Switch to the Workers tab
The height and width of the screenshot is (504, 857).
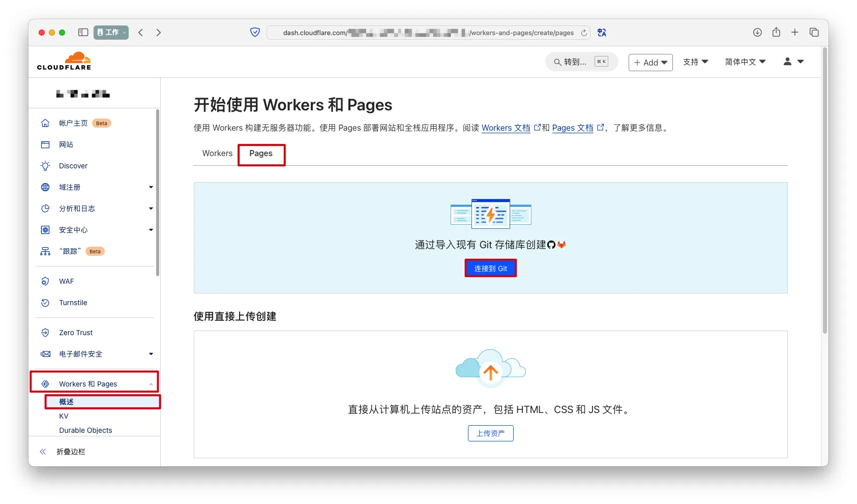[217, 154]
